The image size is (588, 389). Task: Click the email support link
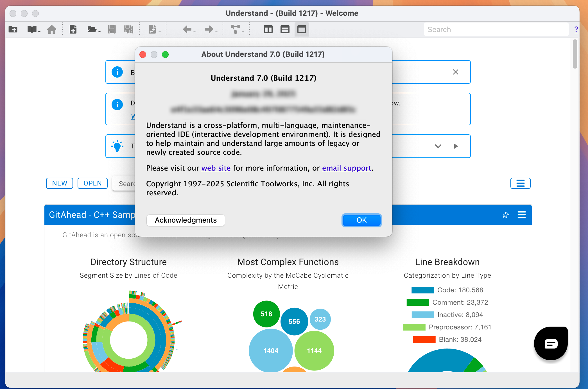tap(347, 168)
